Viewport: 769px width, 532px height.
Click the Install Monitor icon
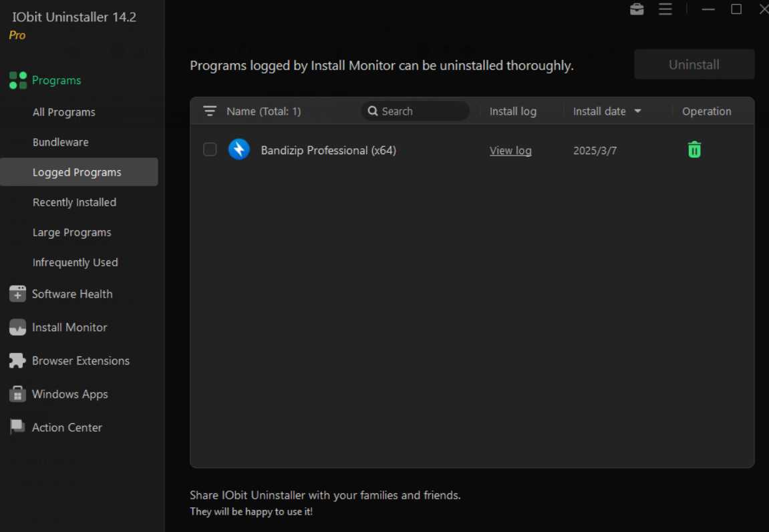(17, 327)
